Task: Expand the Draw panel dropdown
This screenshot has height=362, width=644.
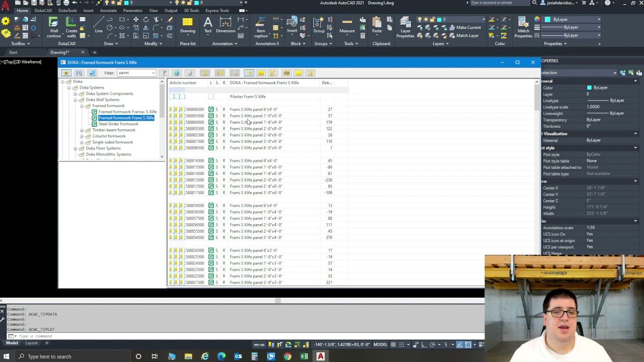Action: [110, 44]
